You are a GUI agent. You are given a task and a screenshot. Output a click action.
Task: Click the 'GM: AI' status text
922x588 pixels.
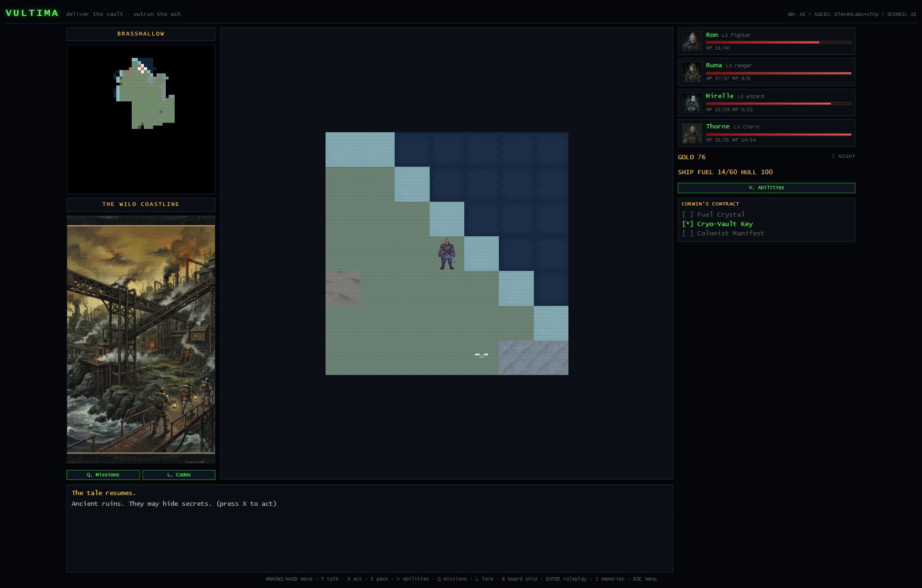[x=796, y=14]
